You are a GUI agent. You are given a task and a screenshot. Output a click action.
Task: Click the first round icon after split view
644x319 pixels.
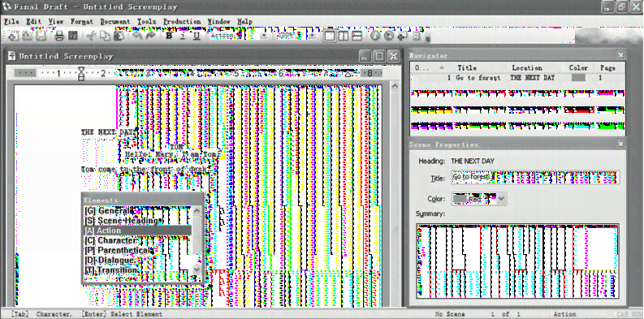coord(375,37)
